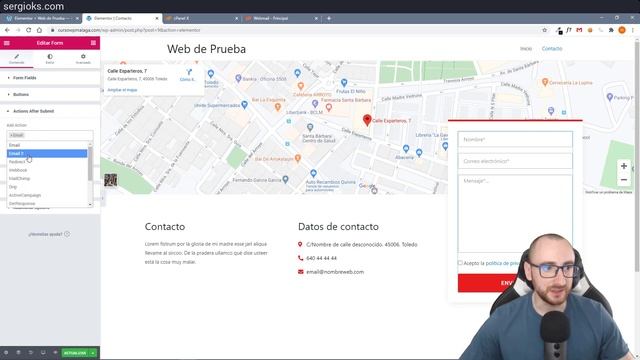The image size is (640, 360).
Task: Choose ActiveCampaign in the actions list
Action: (x=47, y=195)
